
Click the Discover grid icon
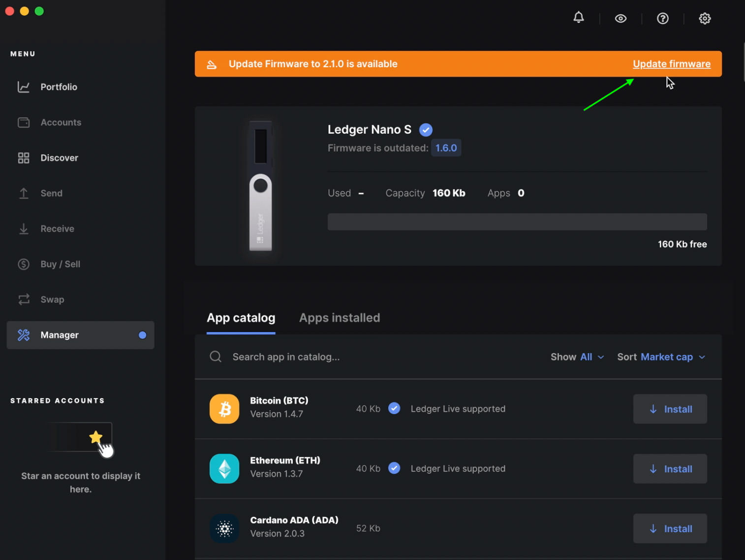tap(24, 157)
